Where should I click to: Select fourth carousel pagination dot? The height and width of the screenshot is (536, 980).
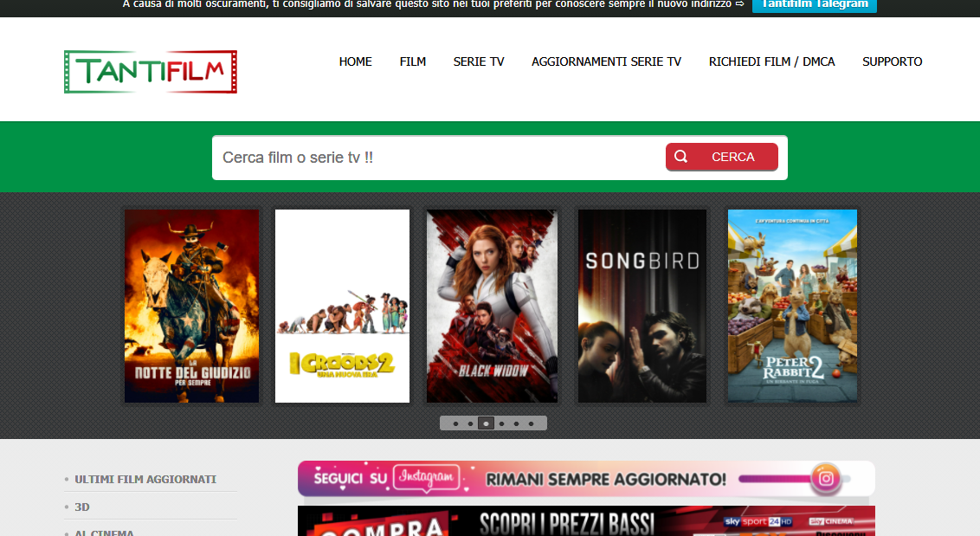tap(501, 423)
